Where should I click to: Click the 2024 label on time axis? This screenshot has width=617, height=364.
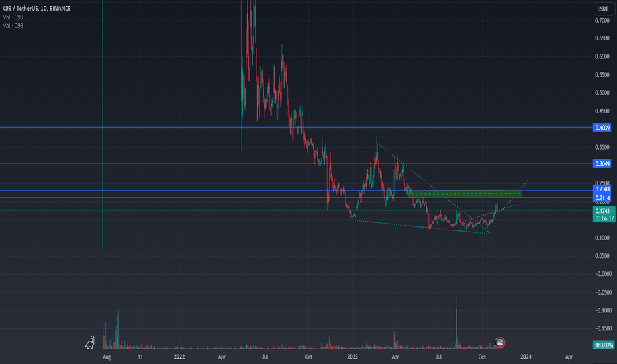(526, 357)
